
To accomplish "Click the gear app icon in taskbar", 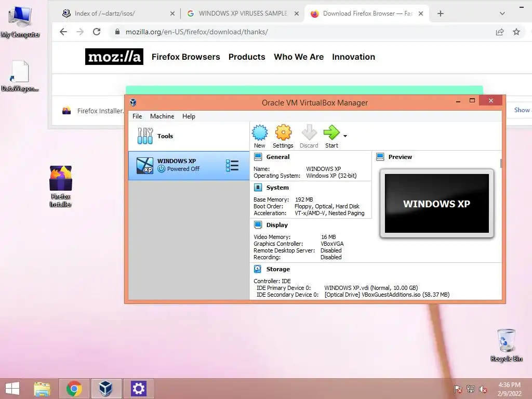I will [x=138, y=389].
